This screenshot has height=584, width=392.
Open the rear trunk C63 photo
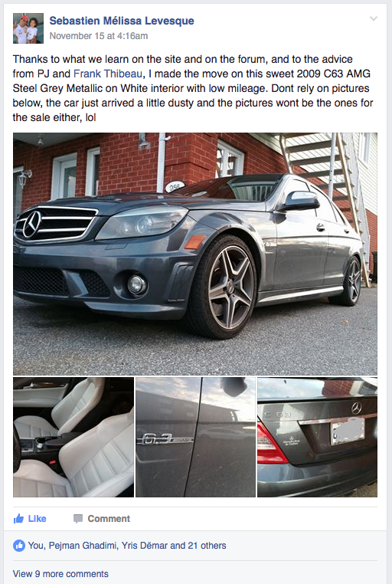point(317,438)
